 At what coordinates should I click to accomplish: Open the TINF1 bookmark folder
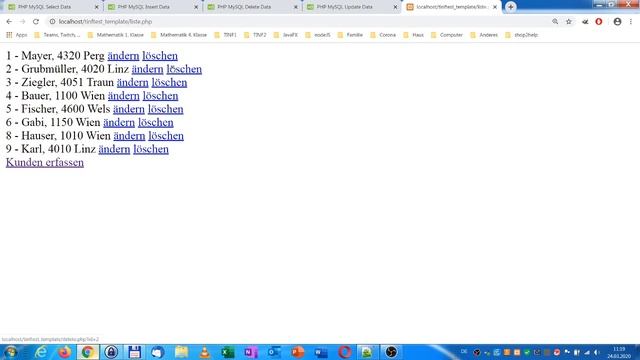coord(226,35)
